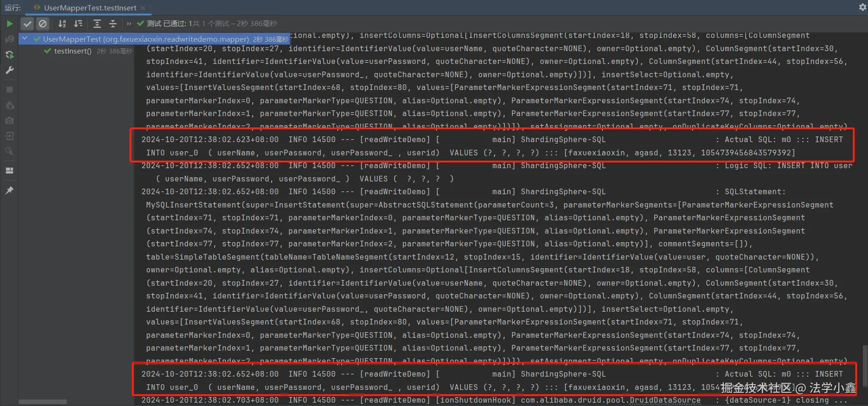
Task: Click the bug debugger icon in sidebar
Action: (9, 105)
